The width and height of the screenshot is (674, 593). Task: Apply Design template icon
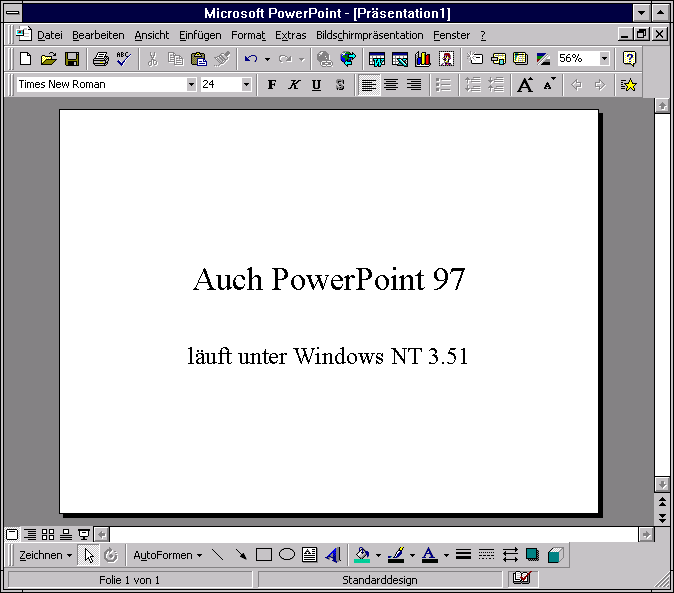coord(521,59)
